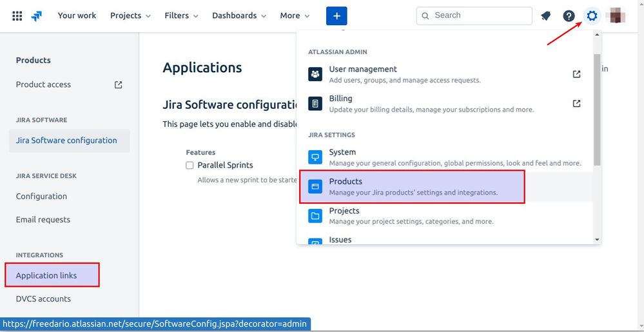Click the settings menu scroll up arrow
Screen dimensions: 644x332
pos(597,35)
